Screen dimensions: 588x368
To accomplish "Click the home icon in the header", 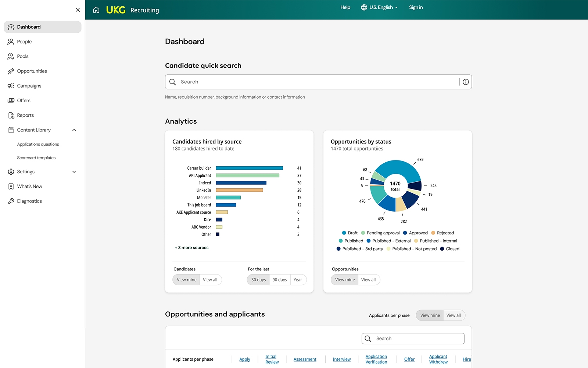I will click(96, 10).
